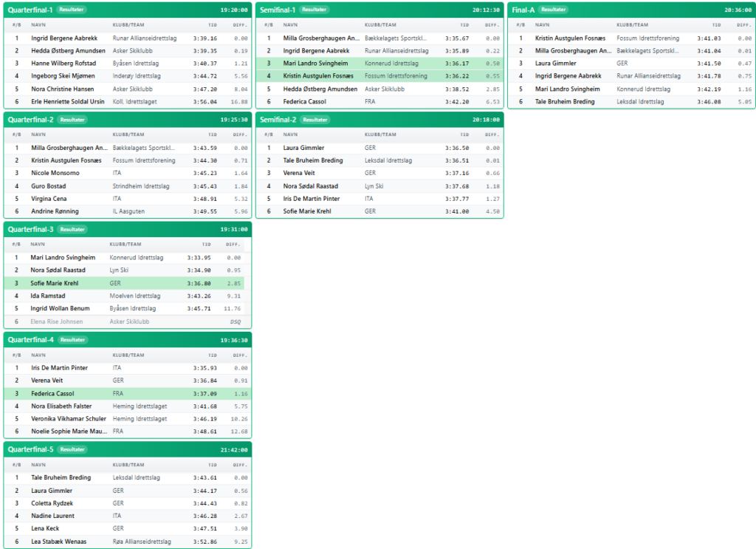The height and width of the screenshot is (549, 756).
Task: Select Semifinal-2 heat title
Action: 278,120
